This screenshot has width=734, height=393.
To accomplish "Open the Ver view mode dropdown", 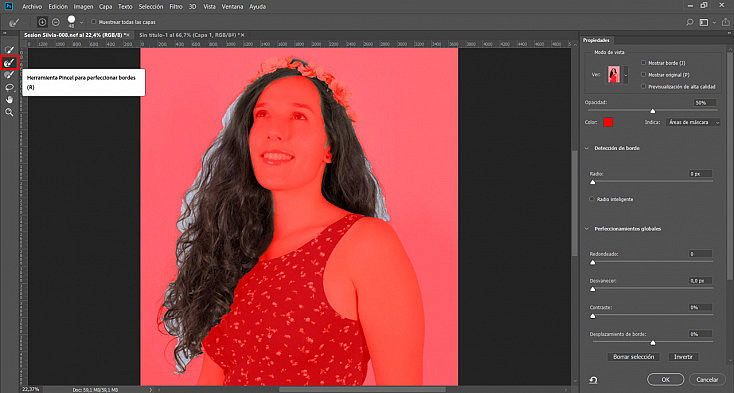I will (626, 74).
